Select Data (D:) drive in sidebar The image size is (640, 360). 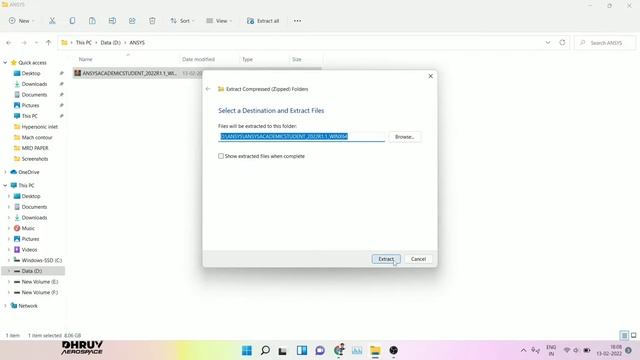tap(33, 271)
